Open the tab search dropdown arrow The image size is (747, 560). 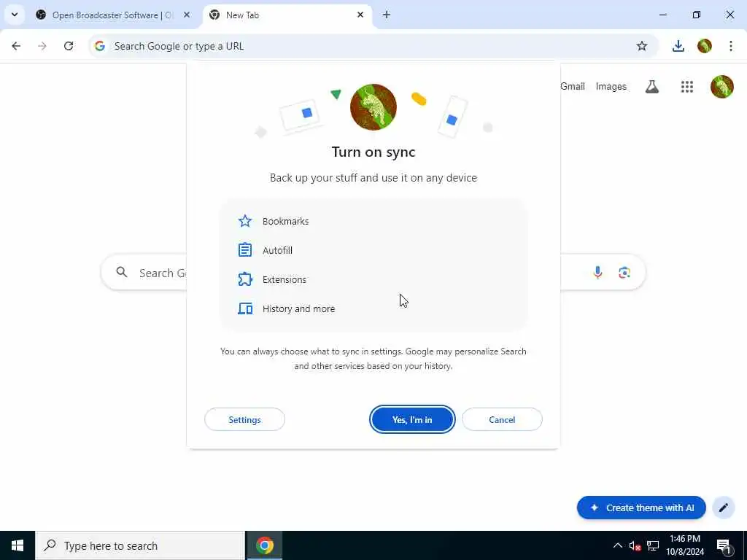(x=15, y=15)
